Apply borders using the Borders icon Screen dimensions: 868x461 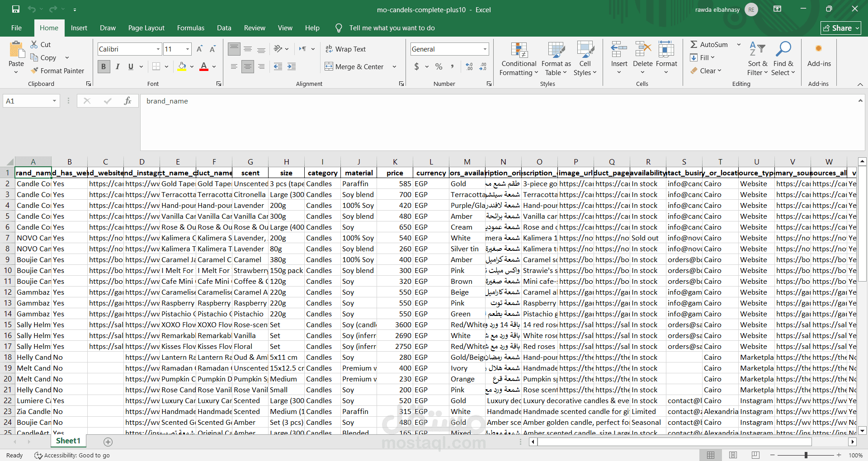(x=156, y=66)
